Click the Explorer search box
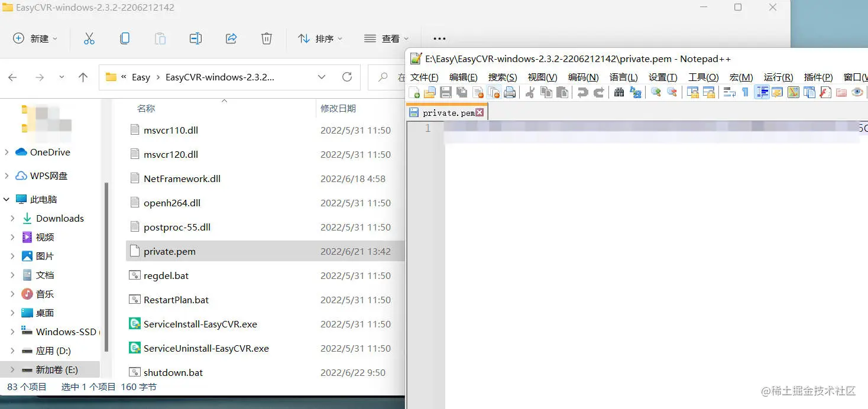The width and height of the screenshot is (868, 409). (x=387, y=77)
